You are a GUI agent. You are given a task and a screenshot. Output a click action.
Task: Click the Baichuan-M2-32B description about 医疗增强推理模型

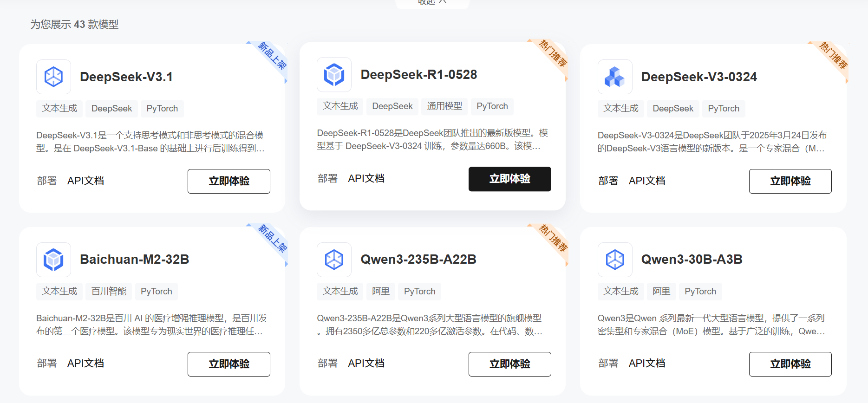coord(152,325)
